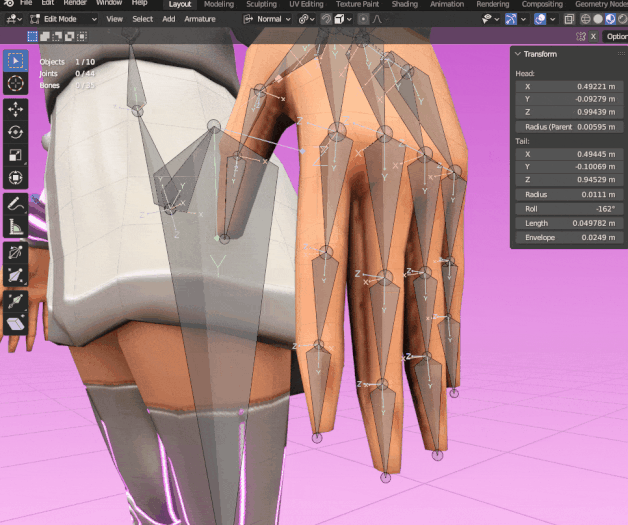The width and height of the screenshot is (628, 525).
Task: Toggle proportional editing button
Action: tap(363, 19)
